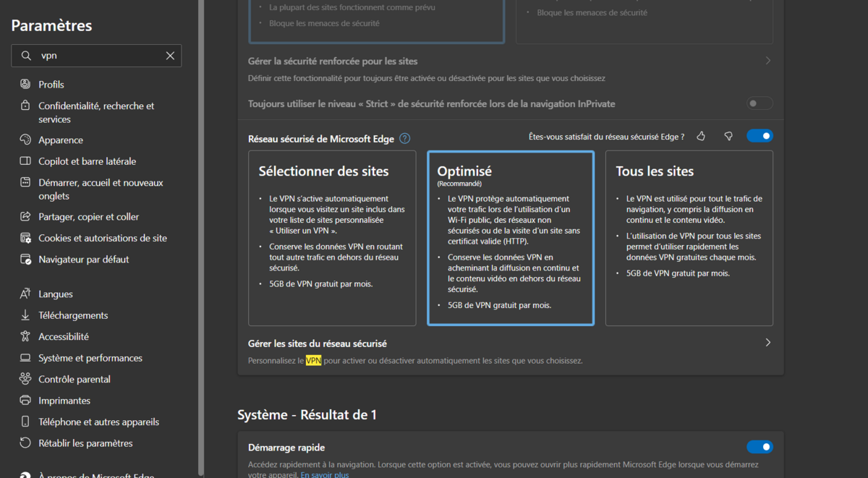This screenshot has width=868, height=478.
Task: Click the Confidentialité lock icon
Action: tap(25, 106)
